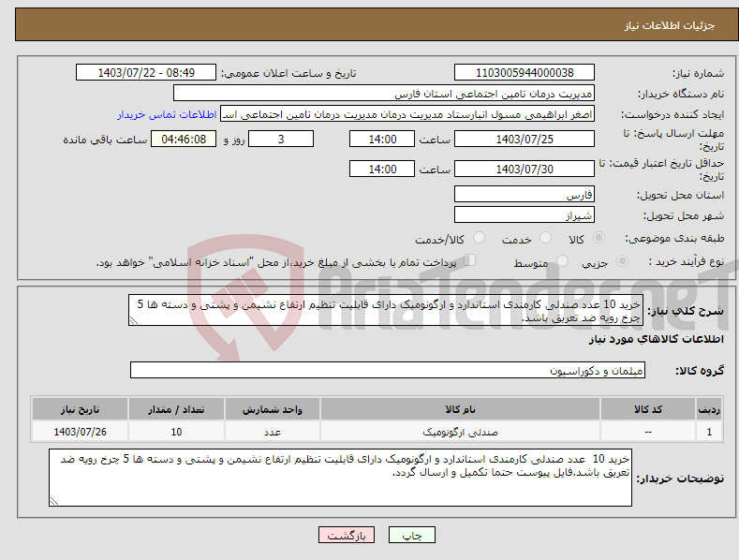
Task: Click the announcement date field 1403/07/22 - 08:49
Action: [x=146, y=73]
